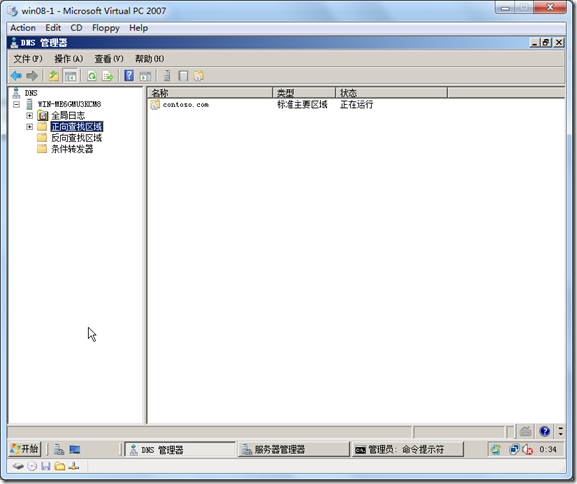Sort by the 名称 column header
The height and width of the screenshot is (484, 577).
coord(210,93)
